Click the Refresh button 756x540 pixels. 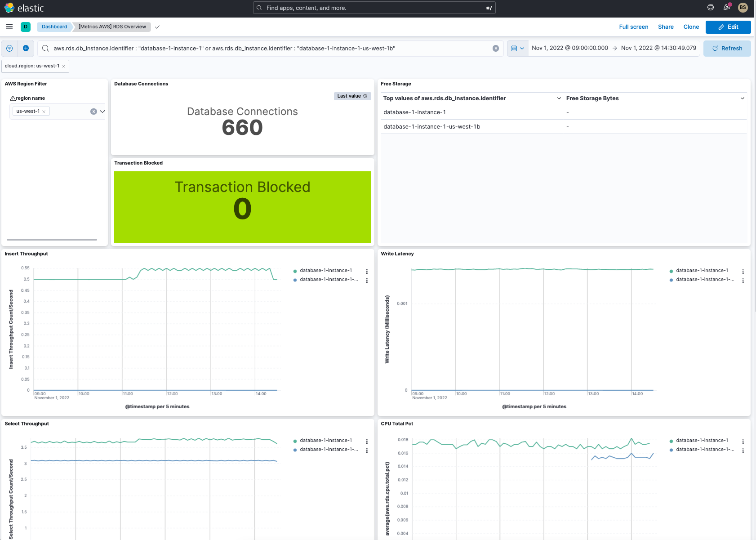[x=727, y=49]
